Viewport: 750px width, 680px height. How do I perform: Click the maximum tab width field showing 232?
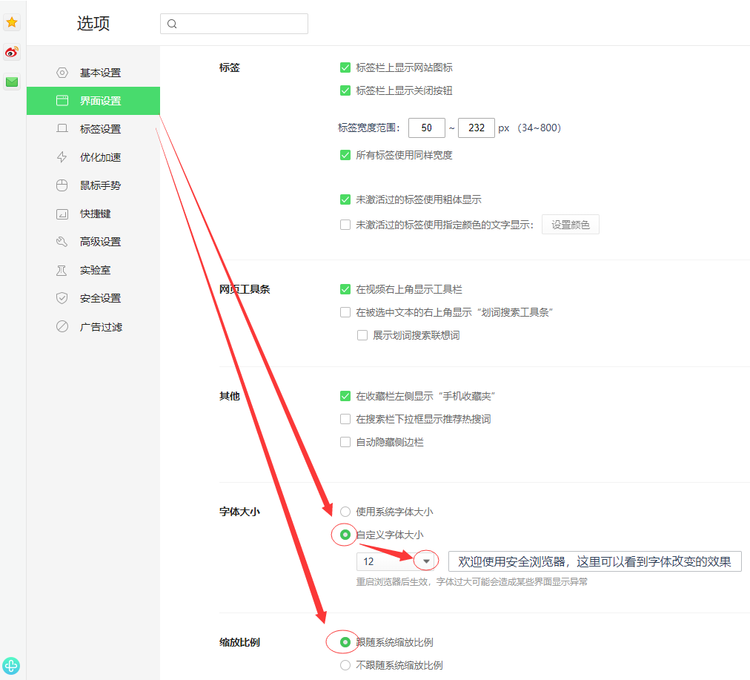tap(476, 128)
